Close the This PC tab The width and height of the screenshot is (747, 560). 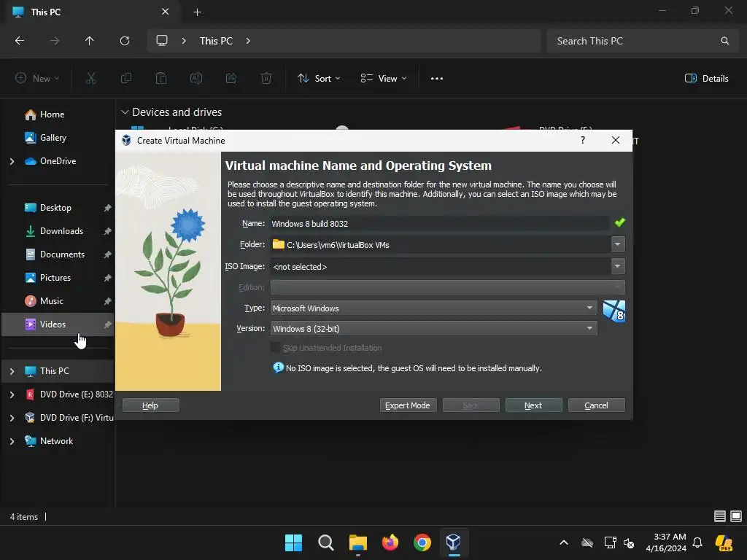point(165,12)
